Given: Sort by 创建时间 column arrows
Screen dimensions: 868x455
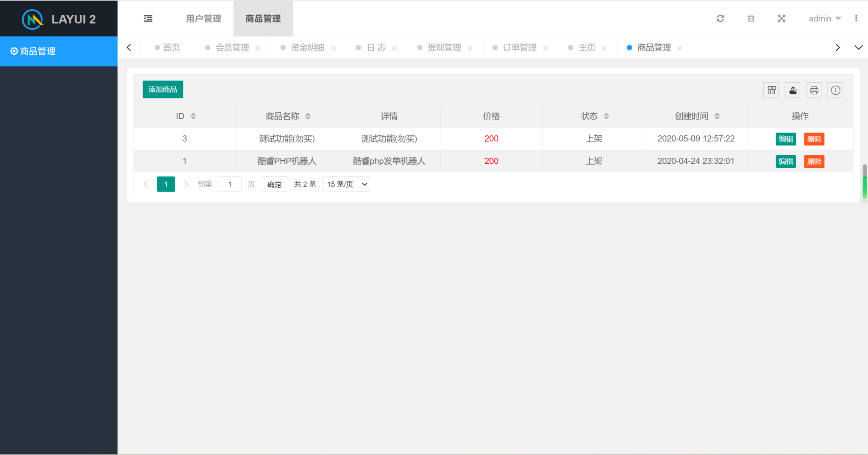Looking at the screenshot, I should (x=717, y=116).
